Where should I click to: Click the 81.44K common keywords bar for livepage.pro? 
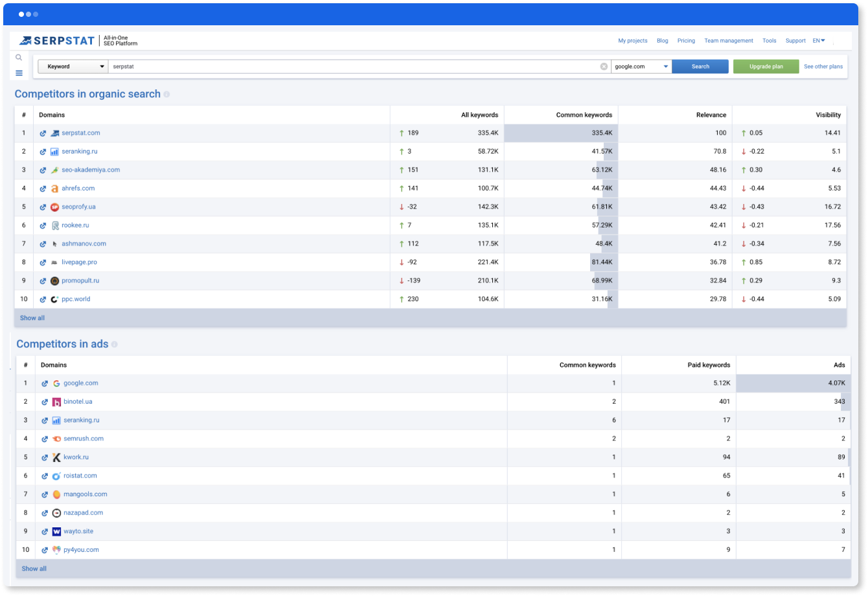604,262
